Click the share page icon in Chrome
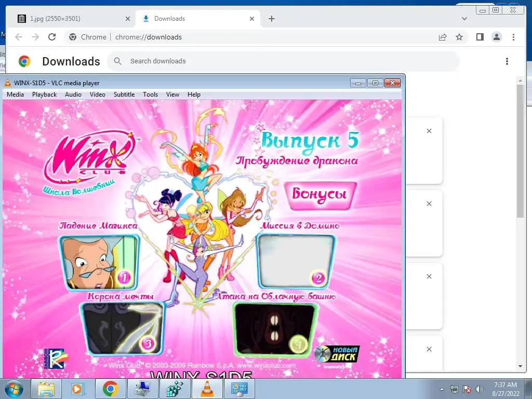This screenshot has width=532, height=399. pos(443,37)
